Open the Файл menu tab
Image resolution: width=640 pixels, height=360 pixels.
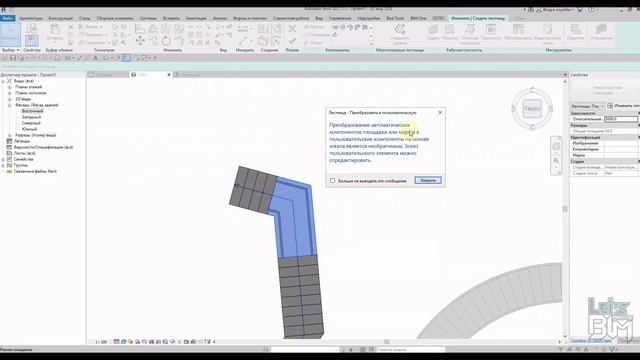click(x=8, y=18)
